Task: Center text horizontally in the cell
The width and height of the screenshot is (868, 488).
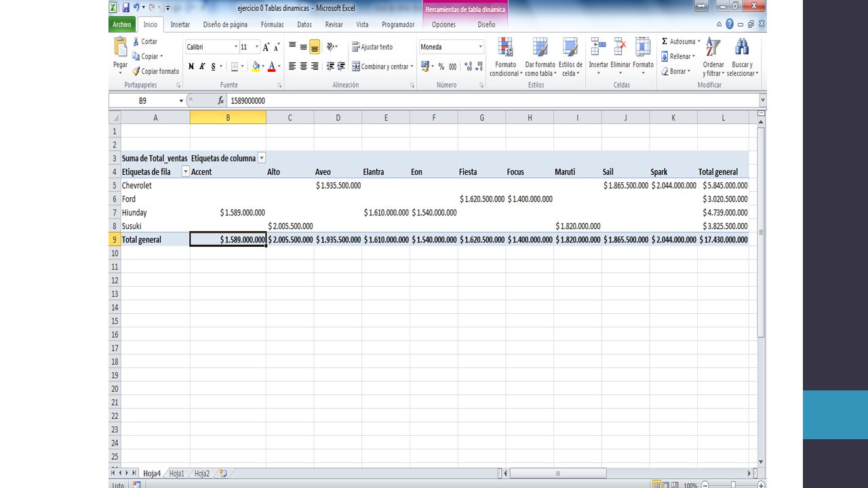Action: (303, 66)
